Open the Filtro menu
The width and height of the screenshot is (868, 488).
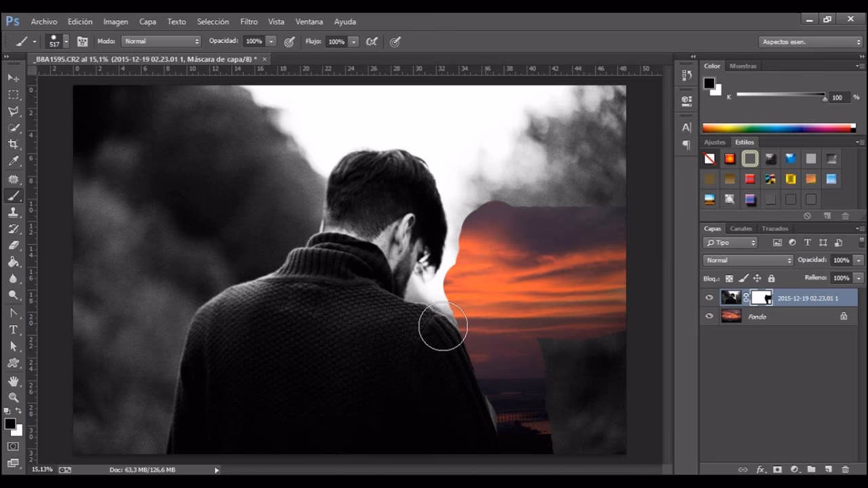[249, 21]
